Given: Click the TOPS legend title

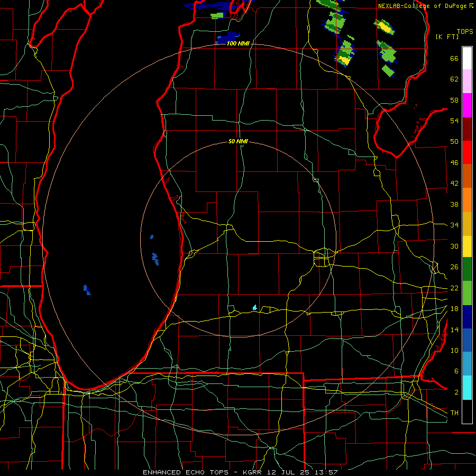Looking at the screenshot, I should pos(465,31).
